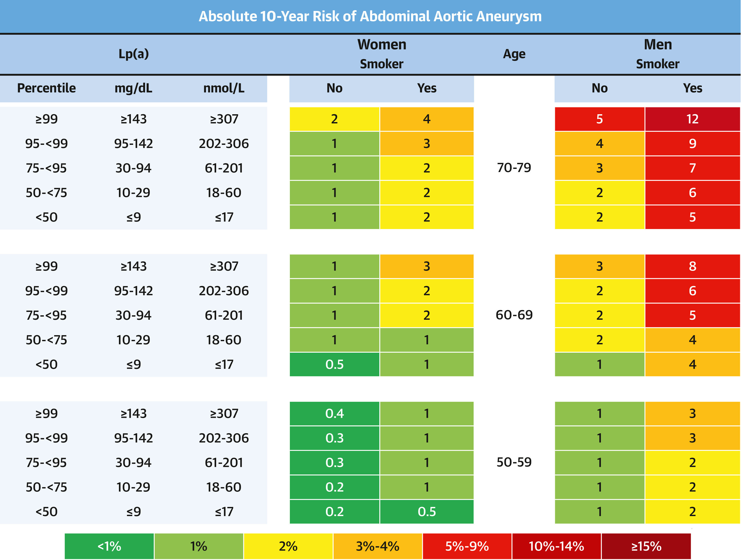Image resolution: width=741 pixels, height=560 pixels.
Task: Click the 'Men' header
Action: [x=658, y=44]
